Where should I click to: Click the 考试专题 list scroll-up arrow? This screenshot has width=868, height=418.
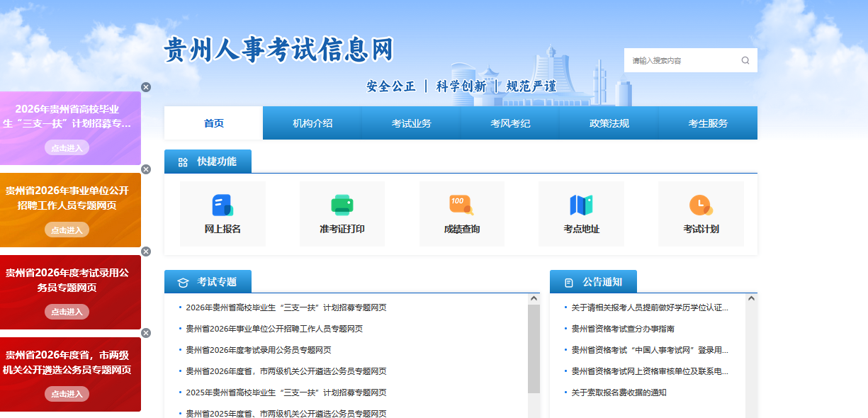(x=534, y=299)
